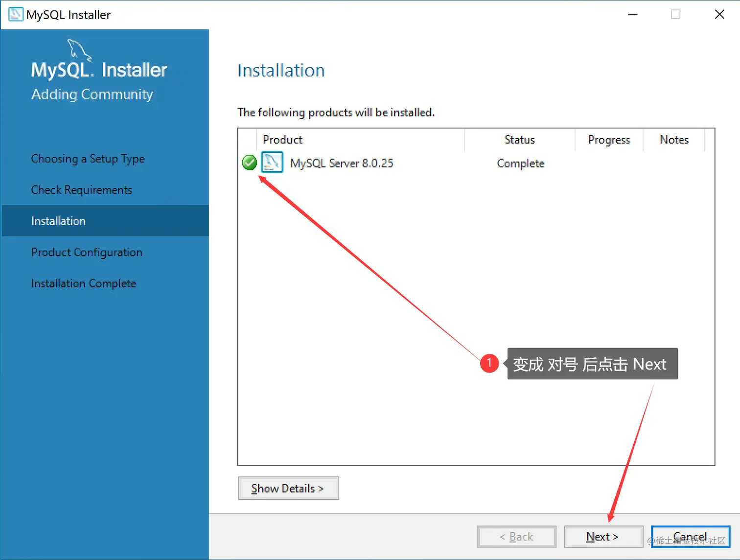Click the Next button
The image size is (740, 560).
click(x=603, y=537)
